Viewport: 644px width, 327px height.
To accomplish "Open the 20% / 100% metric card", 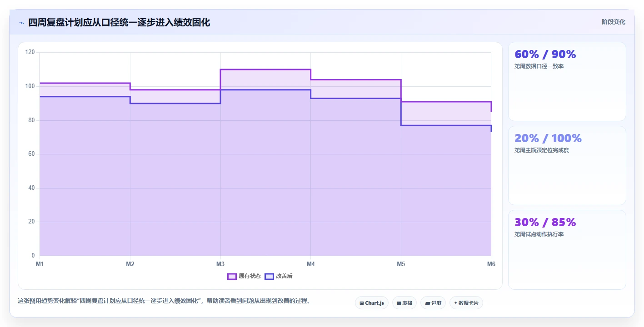I will point(567,166).
